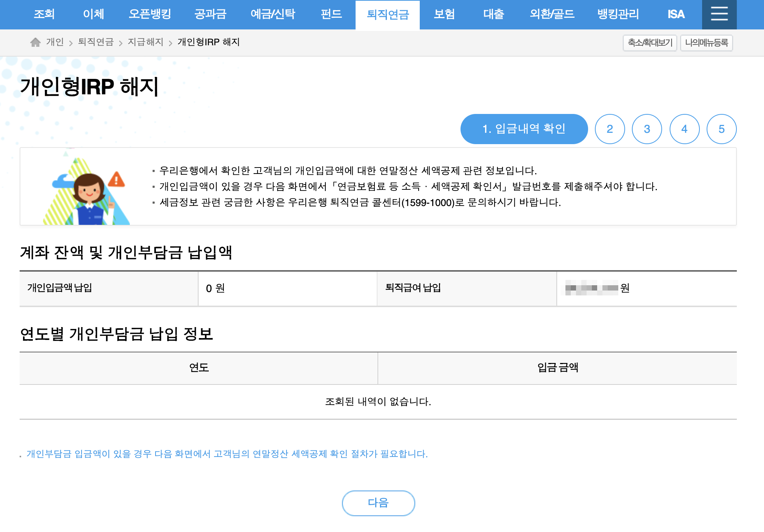Open the 외환/골드 menu
This screenshot has height=532, width=764.
coord(551,14)
